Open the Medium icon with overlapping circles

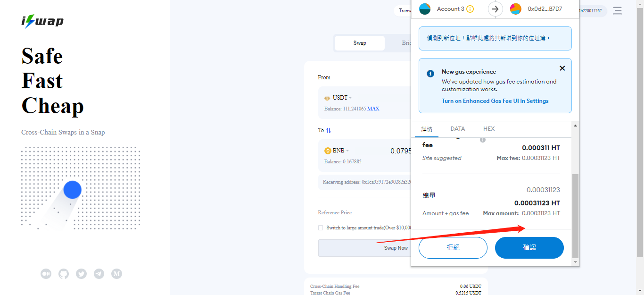[x=46, y=274]
